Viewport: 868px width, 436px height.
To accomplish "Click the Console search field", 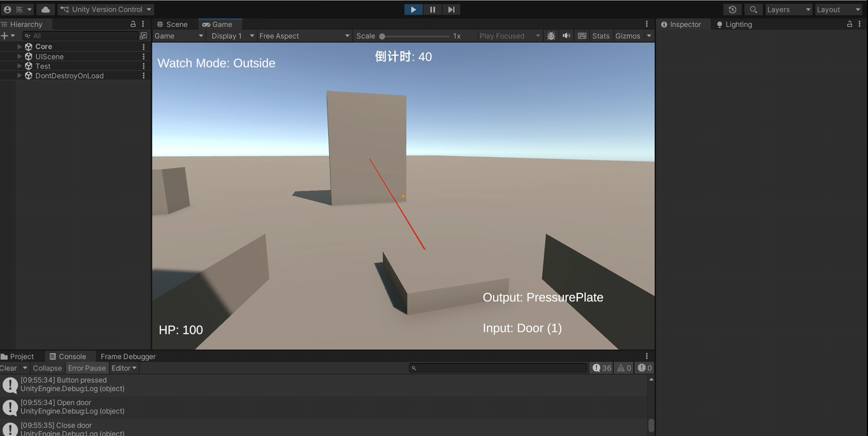I will tap(498, 368).
